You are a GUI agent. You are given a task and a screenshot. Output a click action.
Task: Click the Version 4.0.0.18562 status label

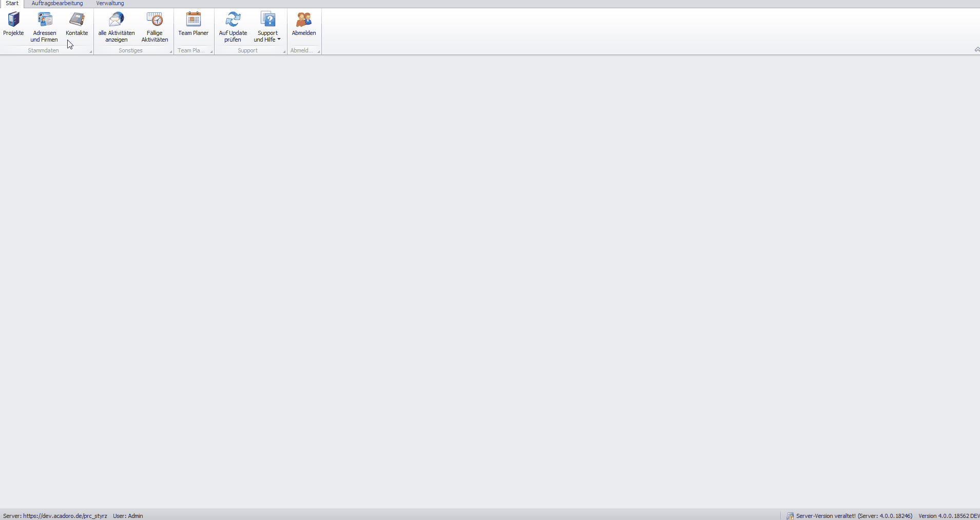[x=949, y=516]
